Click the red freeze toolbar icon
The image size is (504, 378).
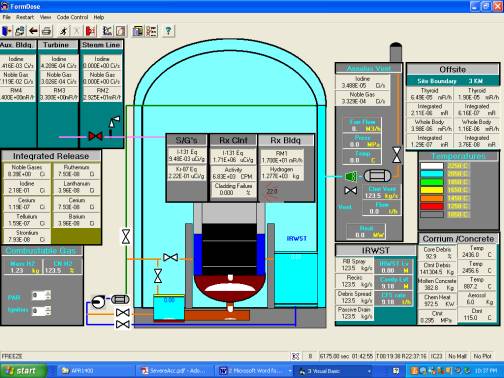[90, 31]
